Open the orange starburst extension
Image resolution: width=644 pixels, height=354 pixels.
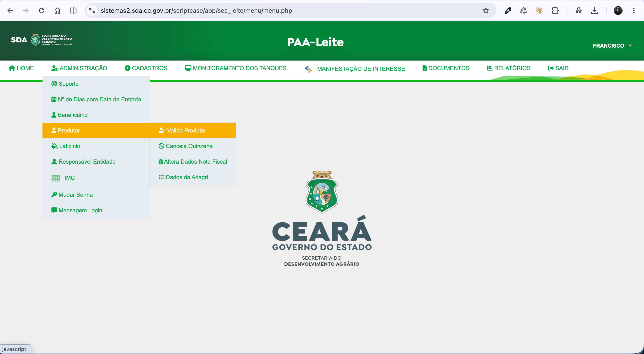539,11
